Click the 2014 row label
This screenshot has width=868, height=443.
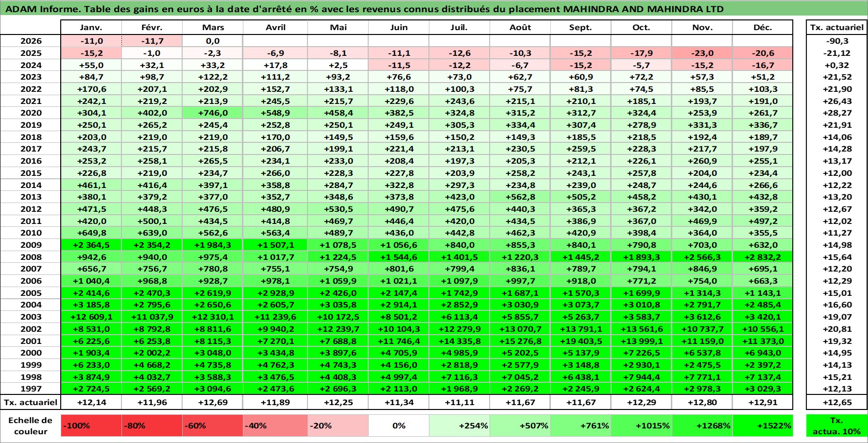[31, 185]
